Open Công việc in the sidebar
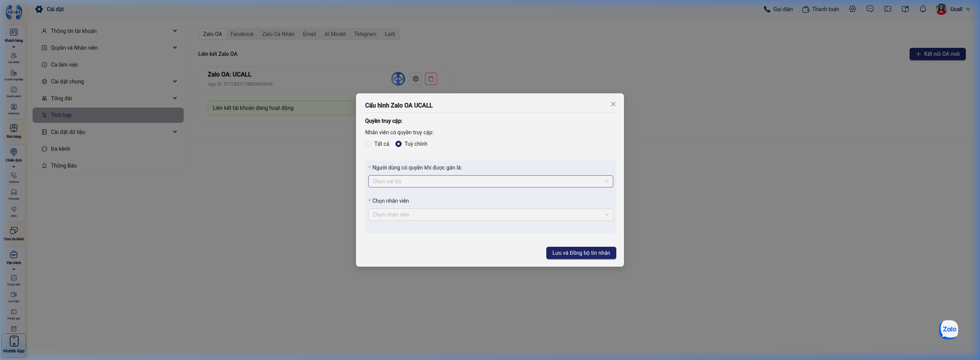Viewport: 980px width, 360px height. coord(14,280)
